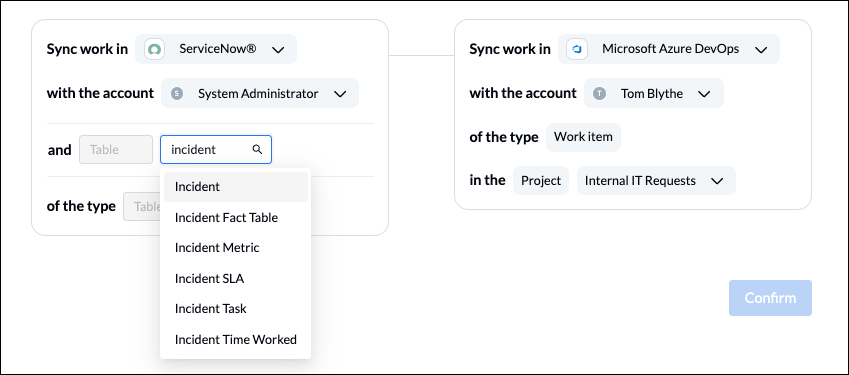
Task: Click the Microsoft Azure DevOps logo icon
Action: (577, 49)
